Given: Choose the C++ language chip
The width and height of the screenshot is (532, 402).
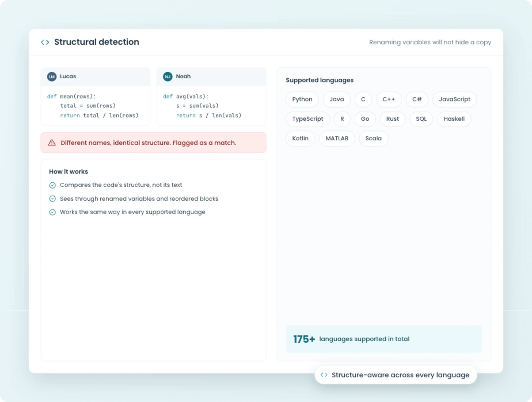Looking at the screenshot, I should click(389, 99).
